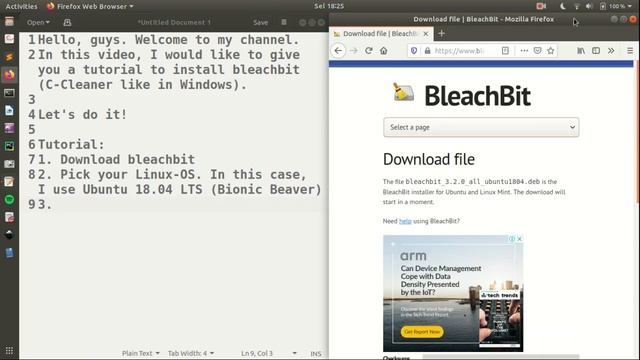The width and height of the screenshot is (640, 360).
Task: Reload the BleachBit page
Action: [369, 51]
